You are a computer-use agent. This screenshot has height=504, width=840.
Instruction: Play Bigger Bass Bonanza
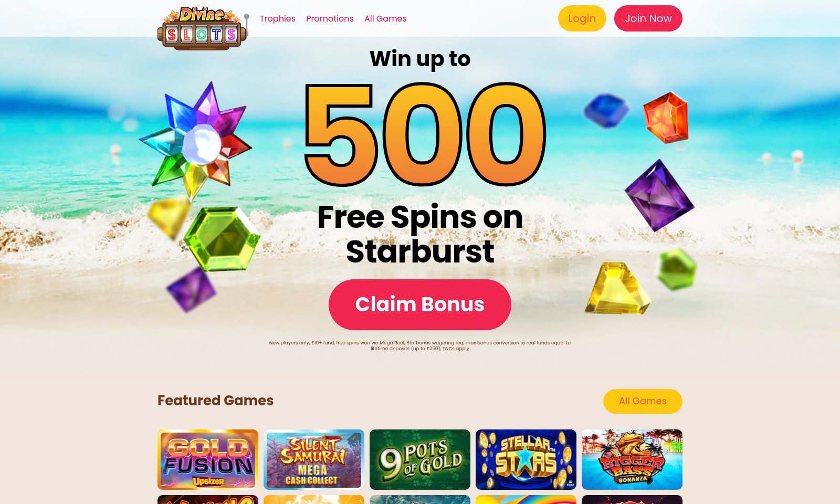click(632, 459)
